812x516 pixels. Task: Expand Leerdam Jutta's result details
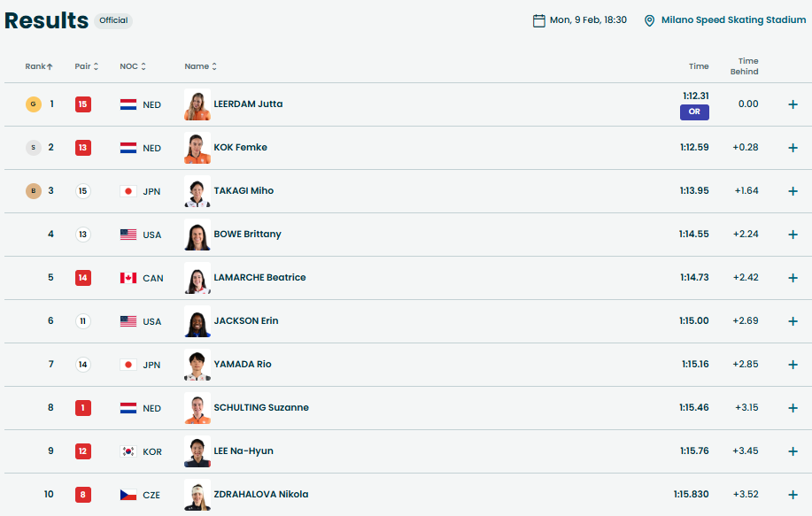[793, 104]
